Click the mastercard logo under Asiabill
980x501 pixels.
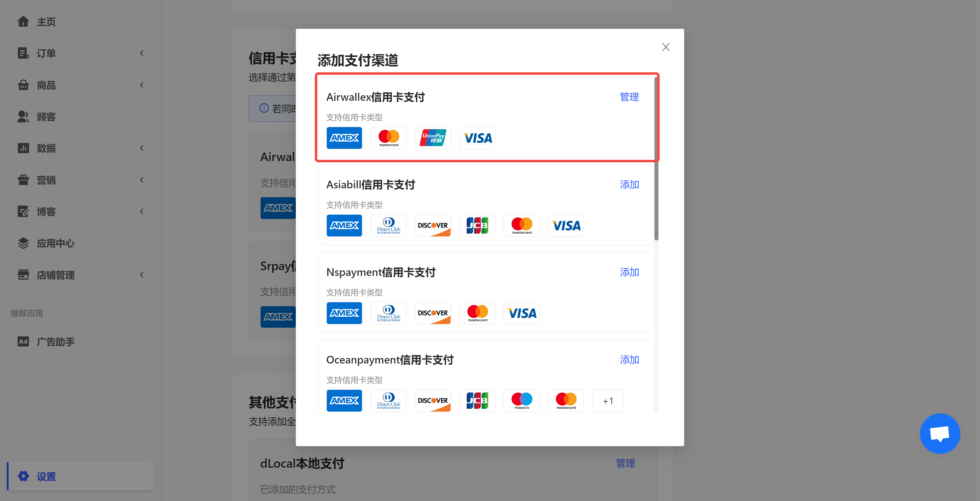[x=522, y=226]
